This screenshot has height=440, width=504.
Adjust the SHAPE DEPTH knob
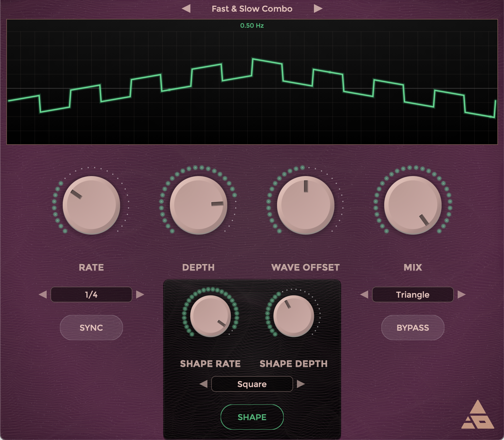click(x=293, y=316)
